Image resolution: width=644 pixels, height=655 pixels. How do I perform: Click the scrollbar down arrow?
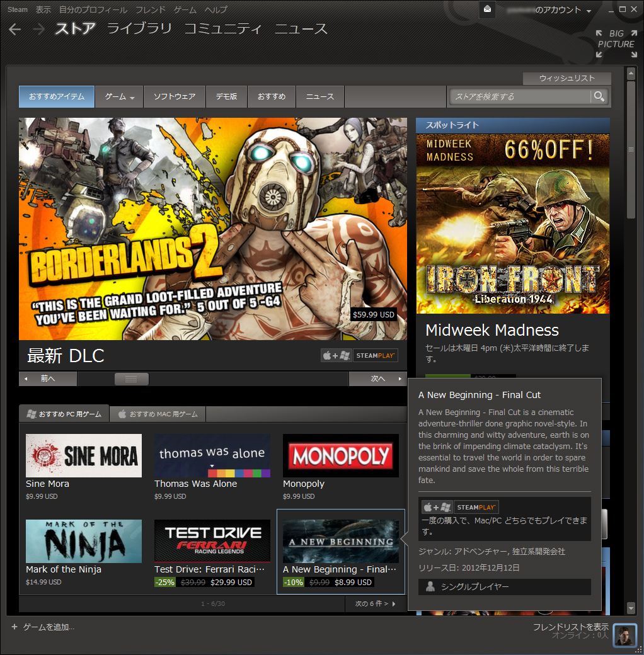tap(631, 608)
